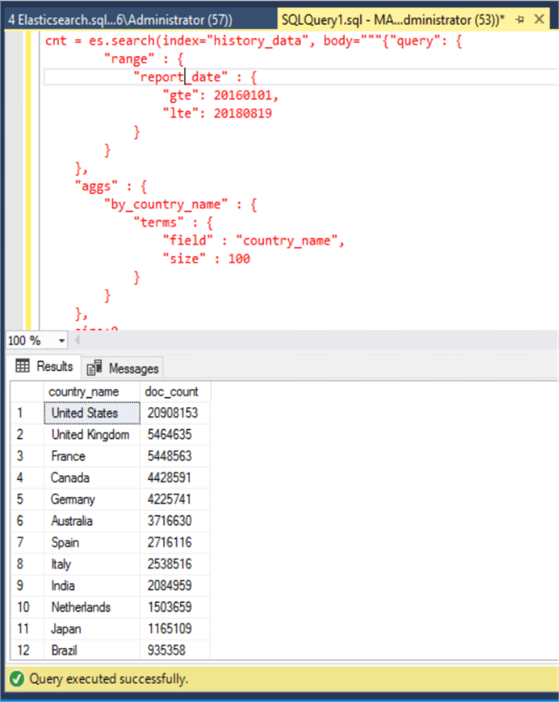Close the SQLQuery1.sql tab
The image size is (559, 702).
tap(539, 19)
